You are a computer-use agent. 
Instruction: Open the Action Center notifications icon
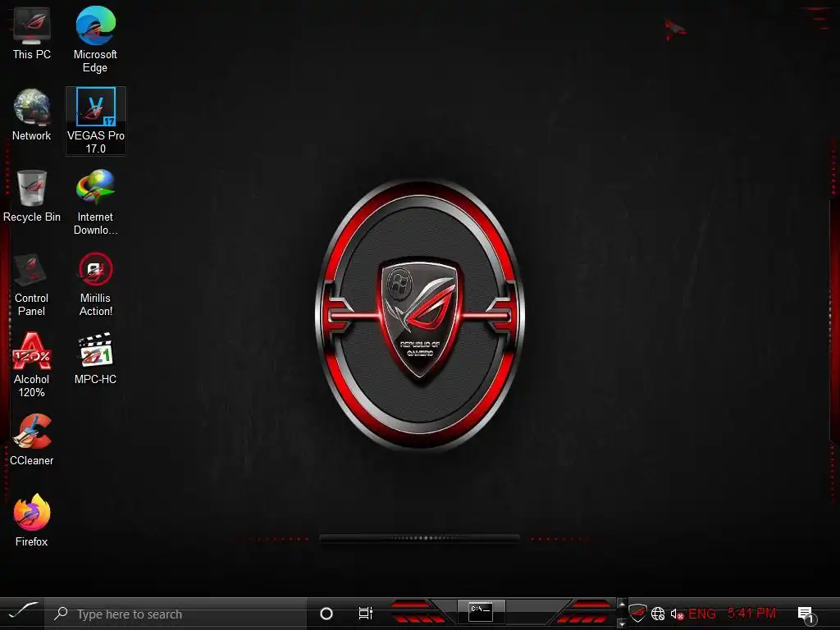pos(807,614)
